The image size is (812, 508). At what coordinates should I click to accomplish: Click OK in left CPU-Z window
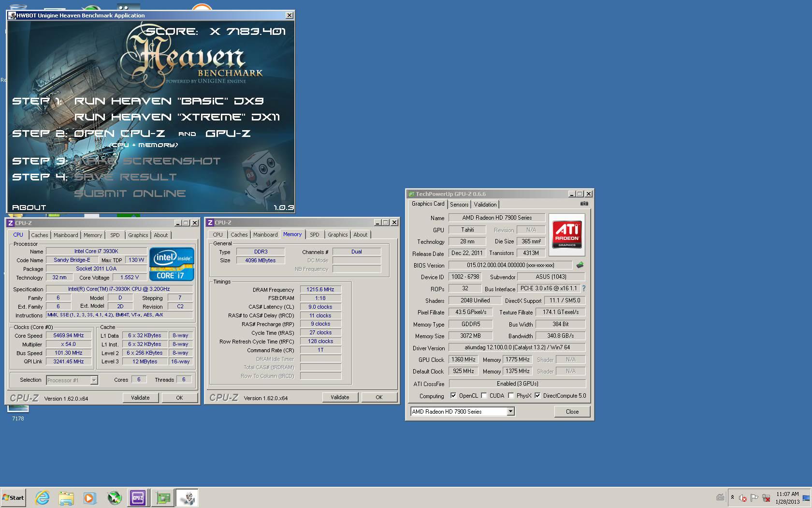pyautogui.click(x=179, y=398)
